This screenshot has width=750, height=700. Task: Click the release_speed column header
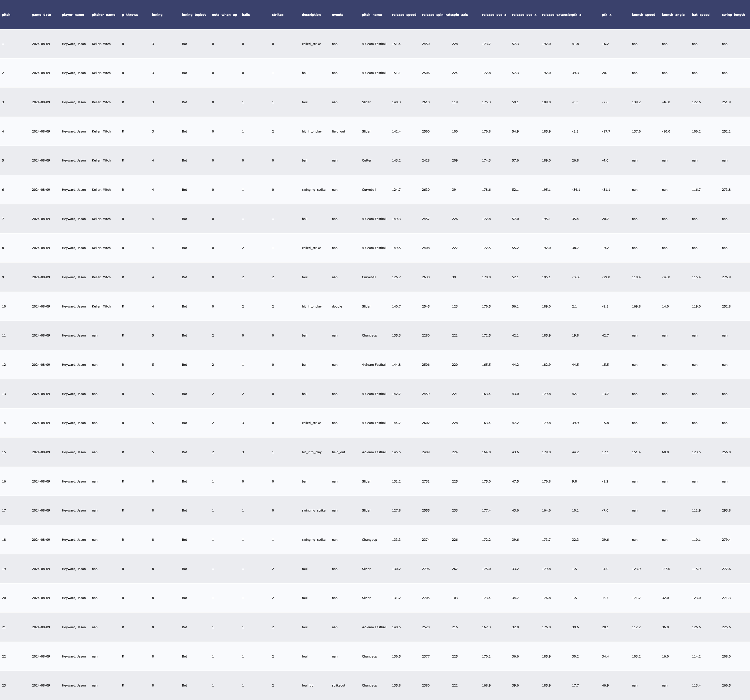pyautogui.click(x=404, y=15)
